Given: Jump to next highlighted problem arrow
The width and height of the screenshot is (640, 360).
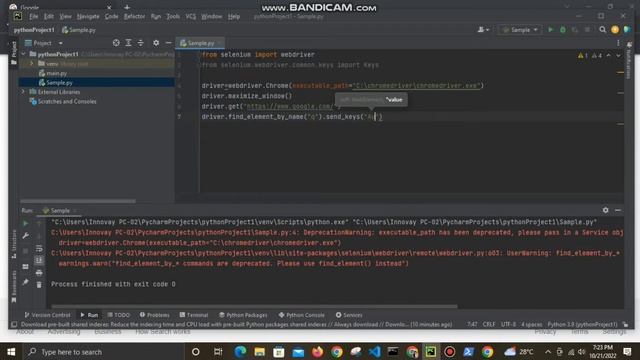Looking at the screenshot, I should coord(618,55).
